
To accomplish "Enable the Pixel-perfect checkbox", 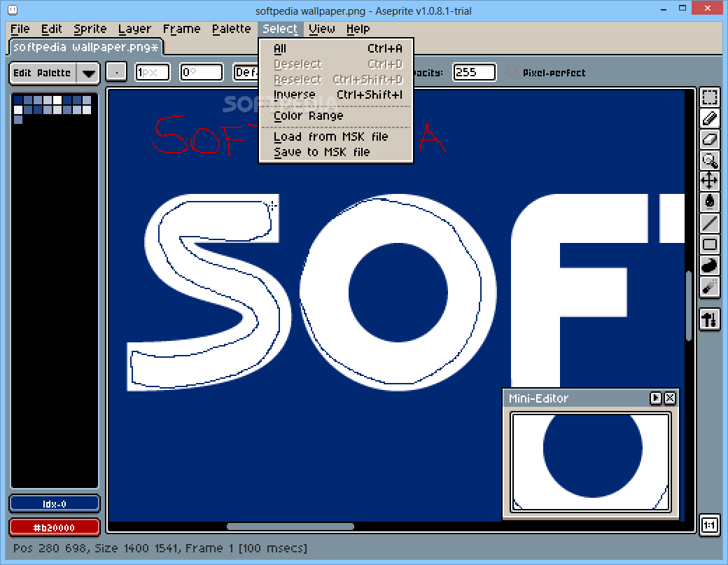I will click(512, 72).
